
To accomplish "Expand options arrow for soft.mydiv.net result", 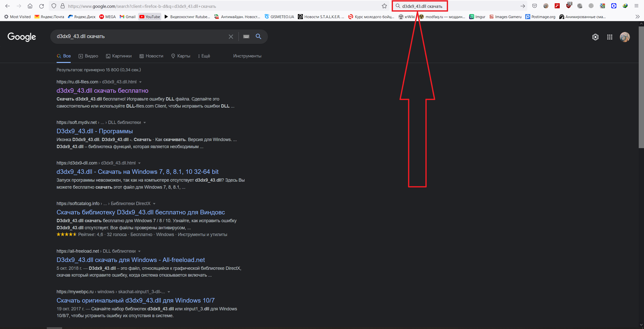I will (145, 123).
